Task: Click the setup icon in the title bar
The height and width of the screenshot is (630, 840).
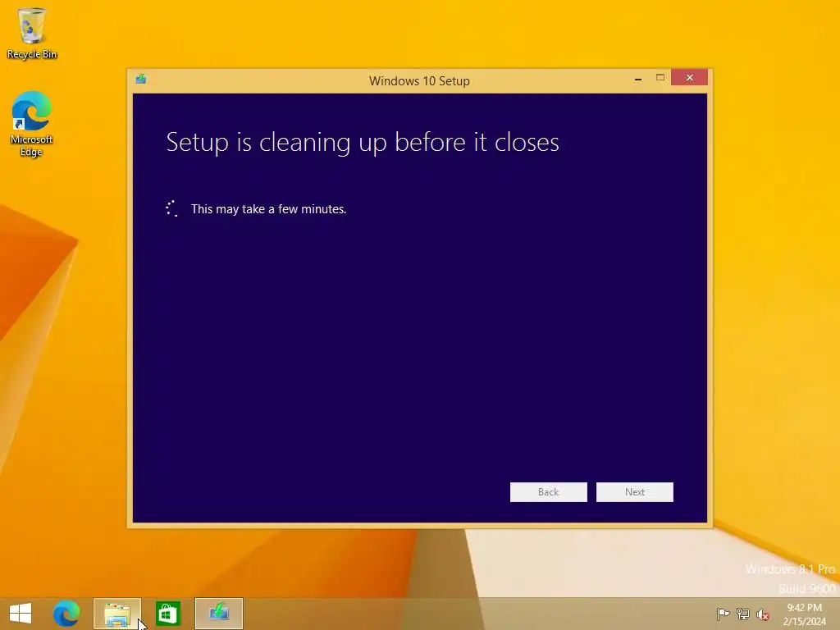Action: click(x=141, y=80)
